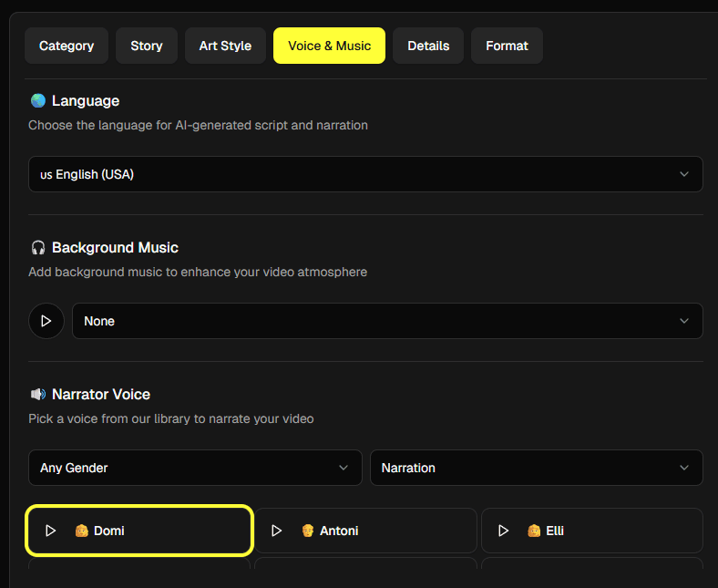This screenshot has width=718, height=588.
Task: Expand the Narration style dropdown
Action: coord(536,468)
